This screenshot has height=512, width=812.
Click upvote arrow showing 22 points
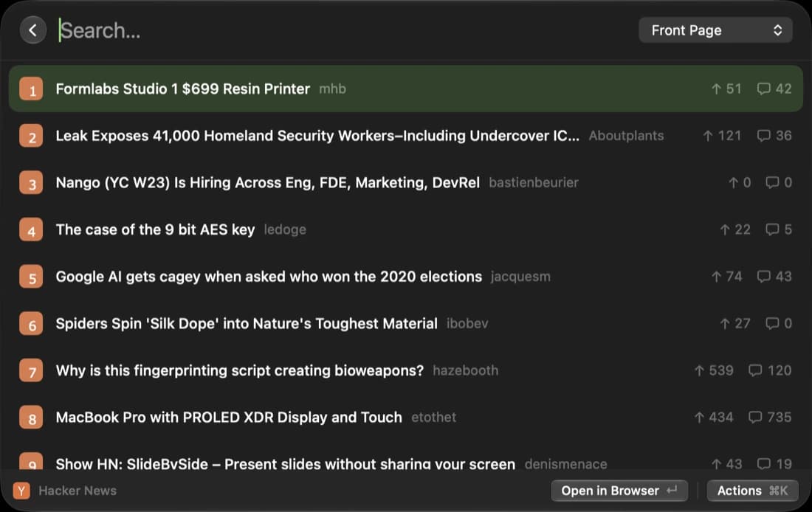pyautogui.click(x=725, y=229)
